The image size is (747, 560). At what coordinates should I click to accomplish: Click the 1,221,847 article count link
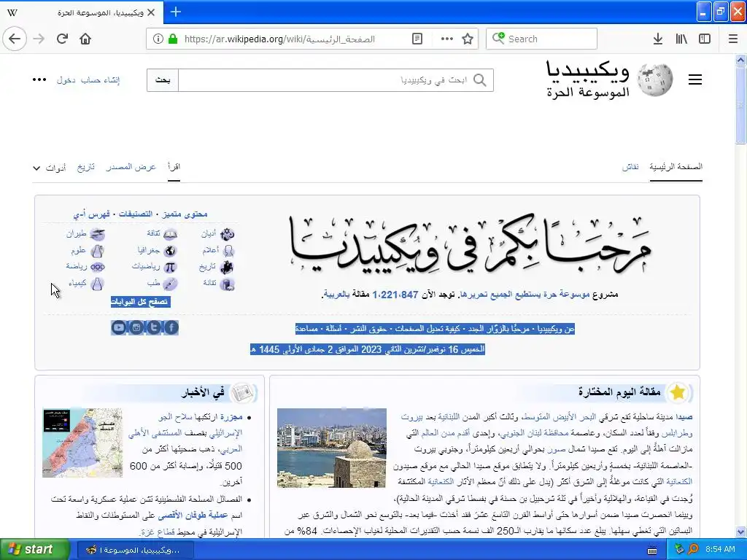395,295
